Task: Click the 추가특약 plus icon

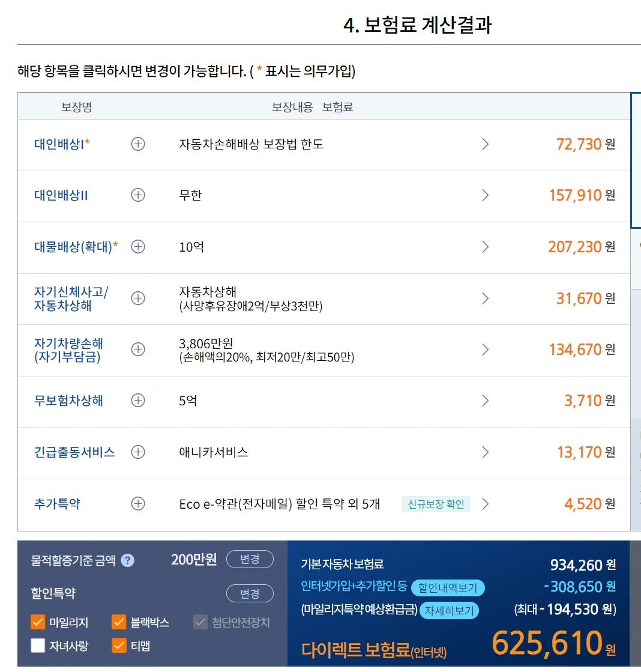Action: [137, 504]
